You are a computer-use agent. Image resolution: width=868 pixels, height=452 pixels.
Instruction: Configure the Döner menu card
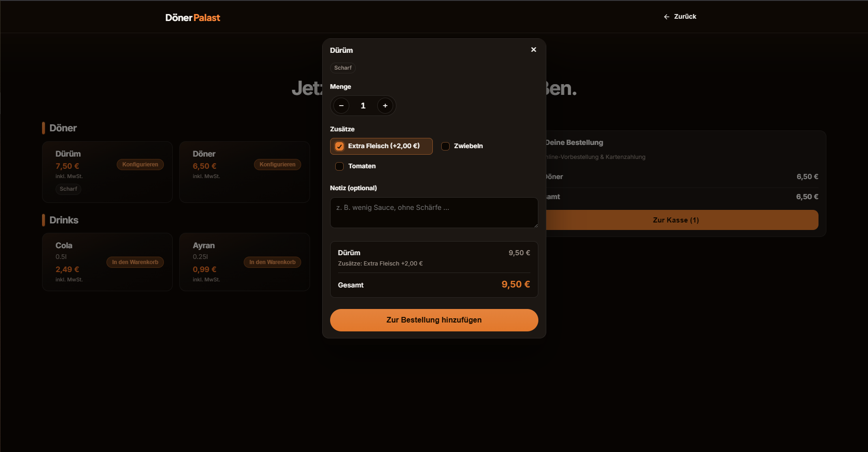[277, 165]
